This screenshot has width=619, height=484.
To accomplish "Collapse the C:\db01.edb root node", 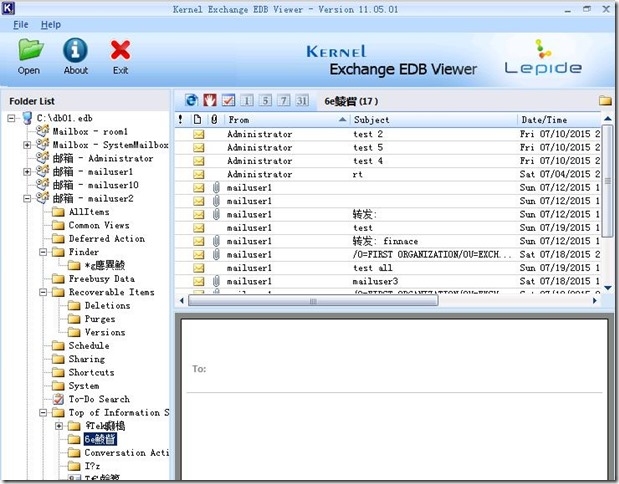I will tap(11, 118).
